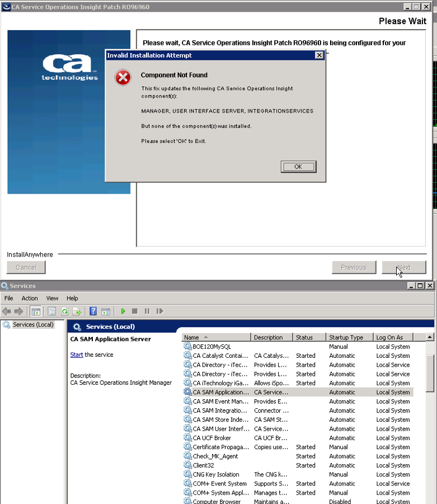
Task: Select the Client32 service row
Action: pos(298,465)
